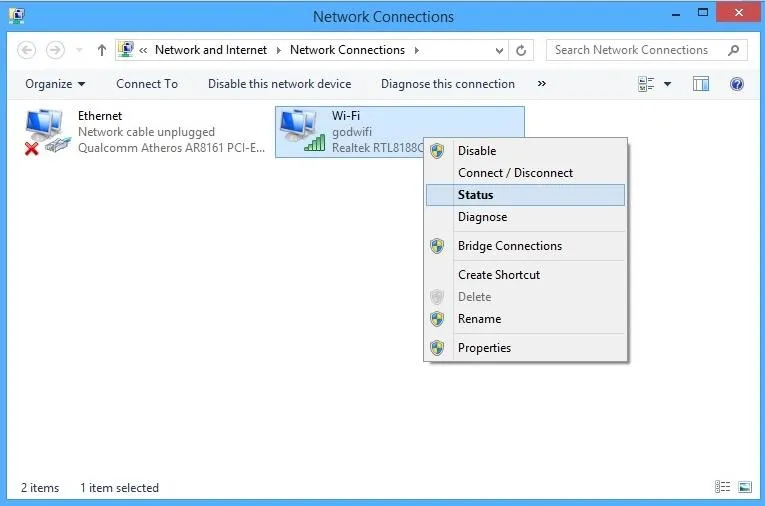The width and height of the screenshot is (765, 506).
Task: Click the Forward navigation arrow
Action: (55, 50)
